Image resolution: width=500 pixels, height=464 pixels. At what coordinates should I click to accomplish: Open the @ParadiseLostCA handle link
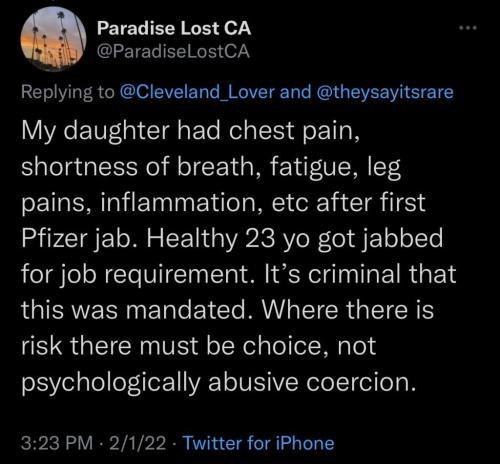173,52
